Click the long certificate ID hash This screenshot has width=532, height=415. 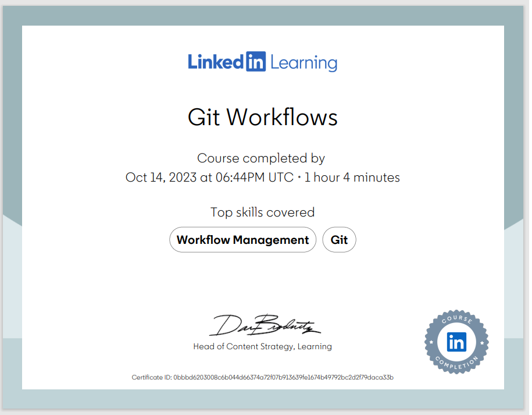pyautogui.click(x=283, y=377)
